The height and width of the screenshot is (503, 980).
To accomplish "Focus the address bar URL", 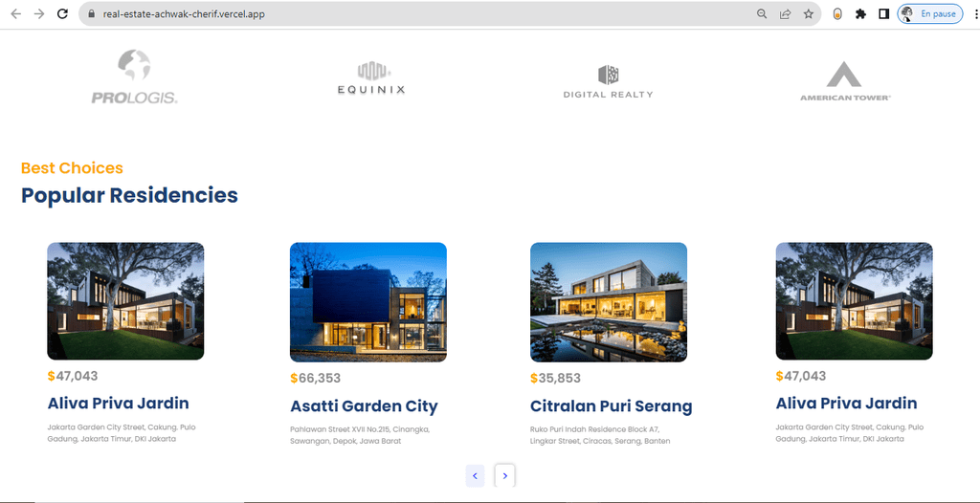I will (x=184, y=13).
